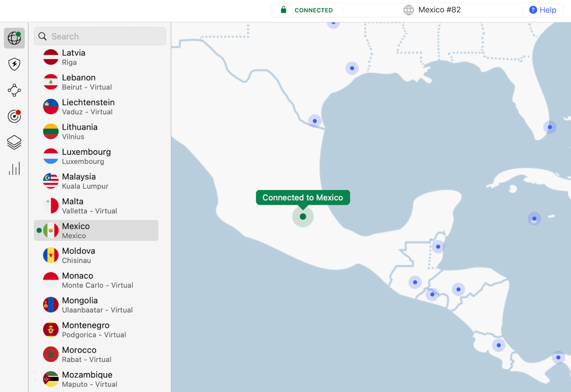Select the Panama server dot on the map
Image resolution: width=571 pixels, height=392 pixels.
tap(558, 357)
